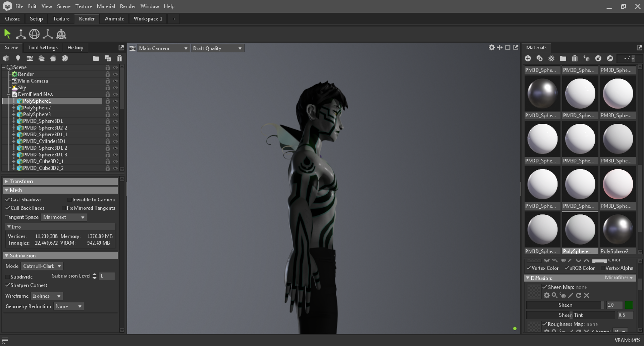Enable Invisible to Camera checkbox
Screen dimensions: 644x346
pyautogui.click(x=69, y=200)
